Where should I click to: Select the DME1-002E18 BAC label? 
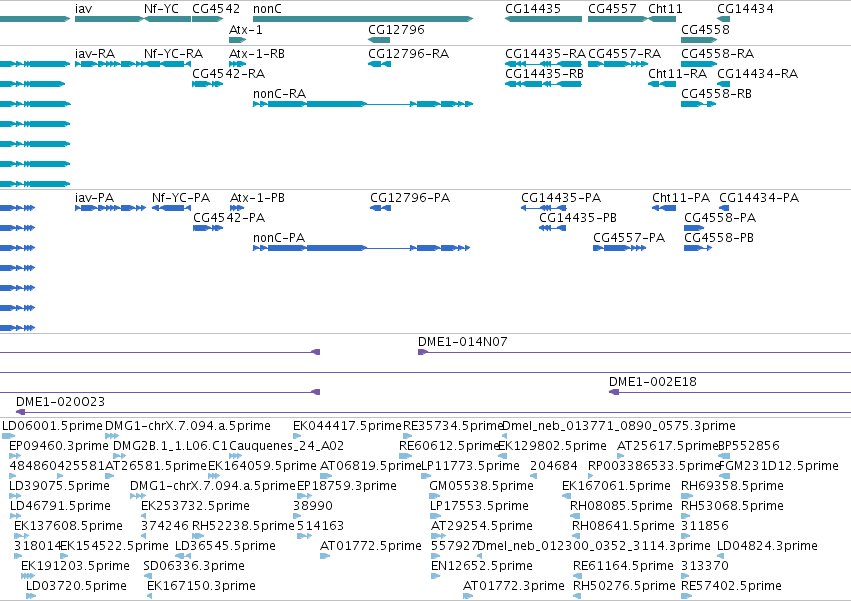coord(653,382)
